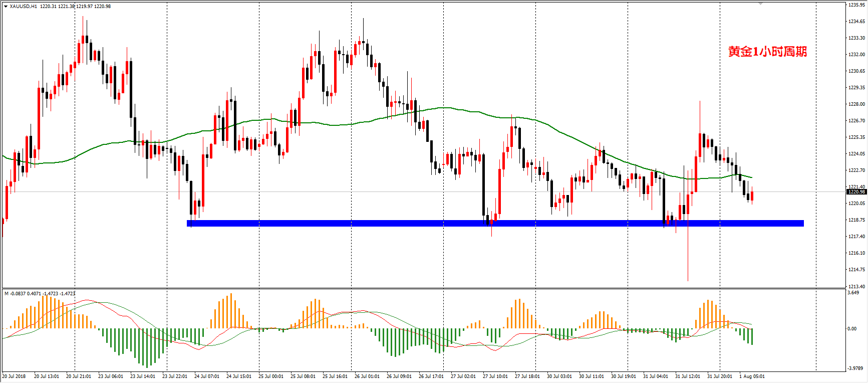Click the 1213.40 price scale label
868x383 pixels.
pyautogui.click(x=856, y=286)
